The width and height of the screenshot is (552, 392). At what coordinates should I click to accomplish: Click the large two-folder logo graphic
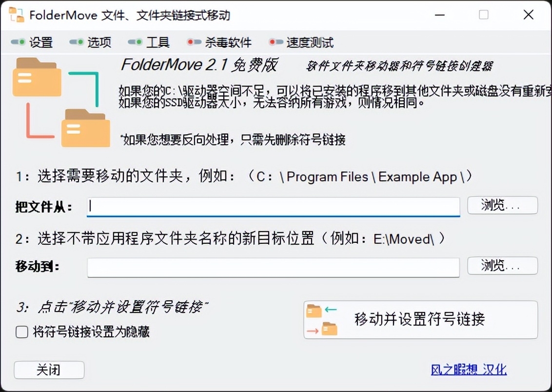pos(61,102)
